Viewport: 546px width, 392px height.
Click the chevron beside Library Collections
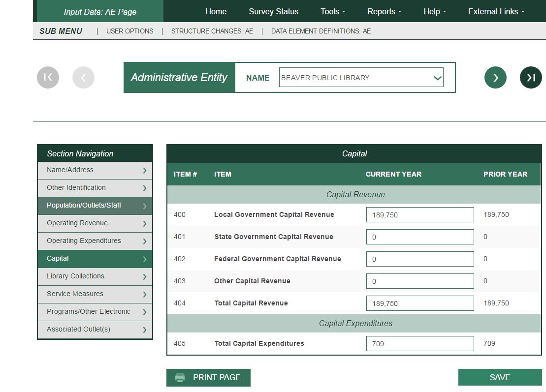coord(144,276)
